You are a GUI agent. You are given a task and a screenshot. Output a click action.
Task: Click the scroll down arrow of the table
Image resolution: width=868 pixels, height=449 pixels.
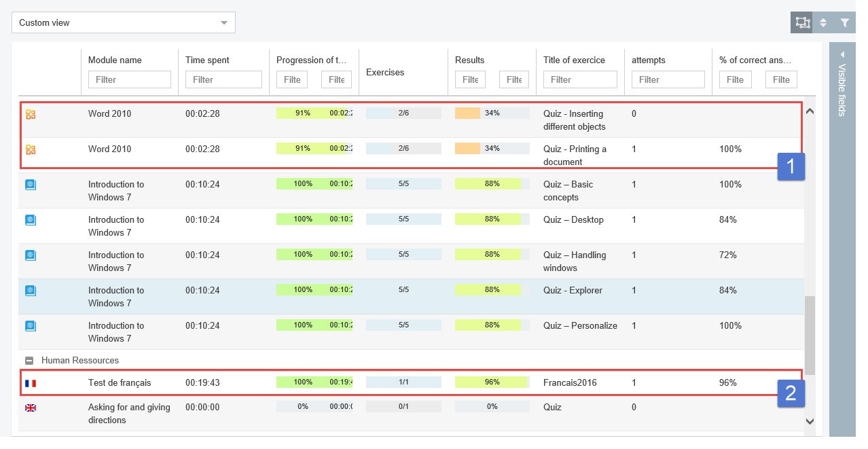coord(810,421)
